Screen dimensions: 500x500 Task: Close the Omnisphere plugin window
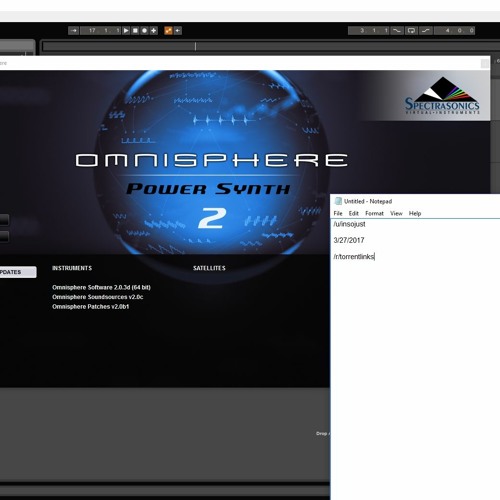(485, 63)
